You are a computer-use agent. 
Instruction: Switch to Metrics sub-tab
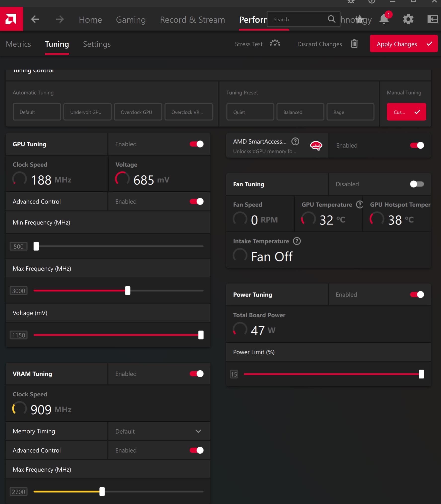[18, 44]
